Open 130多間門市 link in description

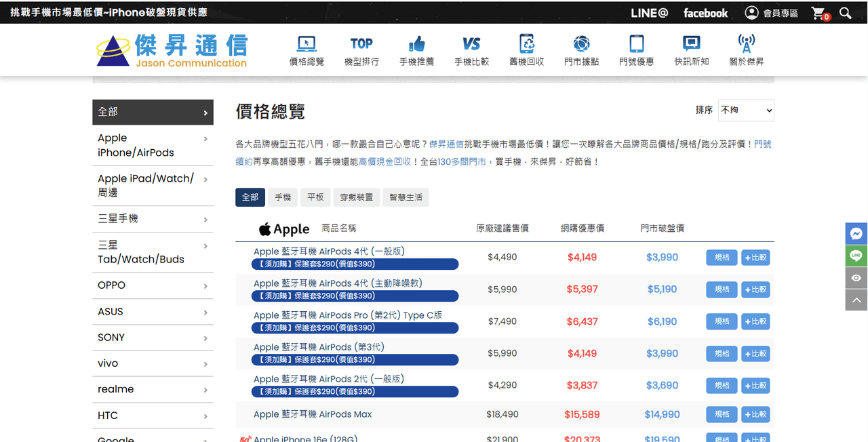(x=462, y=162)
